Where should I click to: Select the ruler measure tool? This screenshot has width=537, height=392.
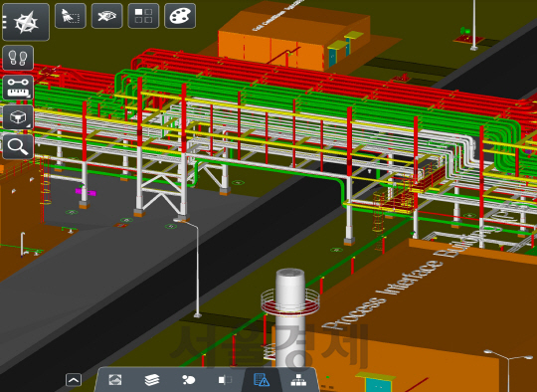tap(18, 88)
